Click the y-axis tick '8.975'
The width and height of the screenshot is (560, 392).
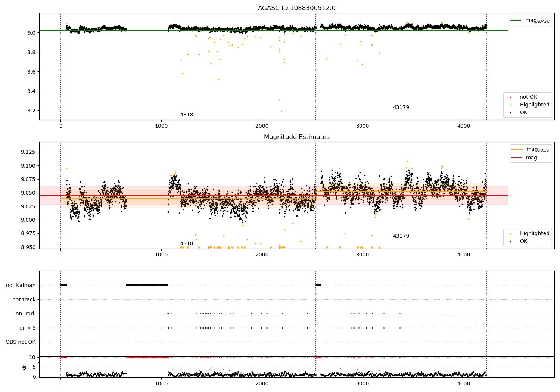pos(28,234)
